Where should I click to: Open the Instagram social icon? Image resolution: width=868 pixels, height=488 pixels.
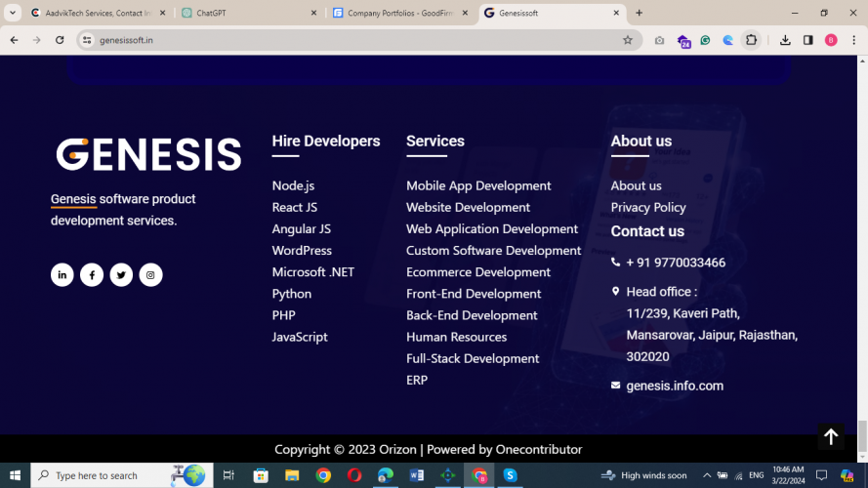tap(150, 275)
